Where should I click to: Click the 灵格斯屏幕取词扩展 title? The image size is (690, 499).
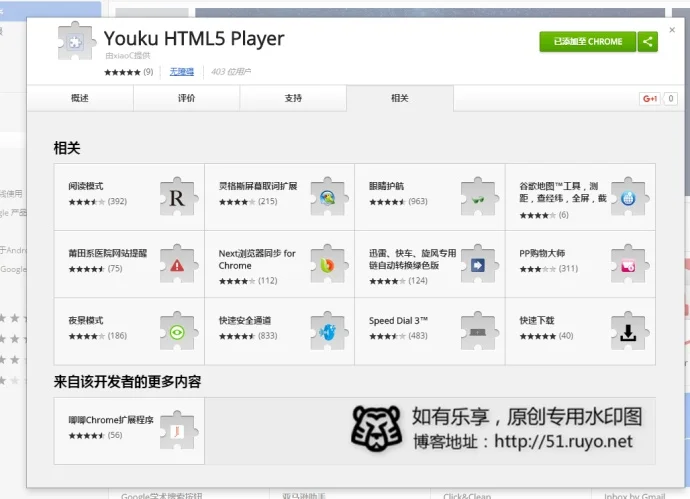[x=258, y=186]
